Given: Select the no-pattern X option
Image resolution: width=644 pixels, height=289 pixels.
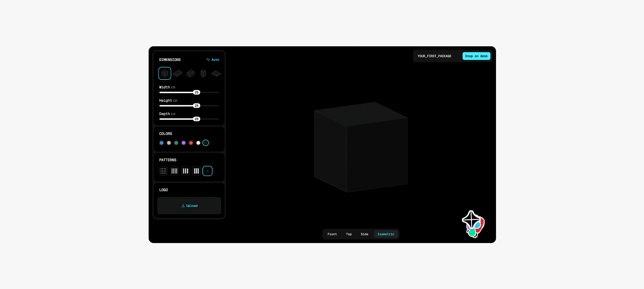Looking at the screenshot, I should click(x=208, y=171).
